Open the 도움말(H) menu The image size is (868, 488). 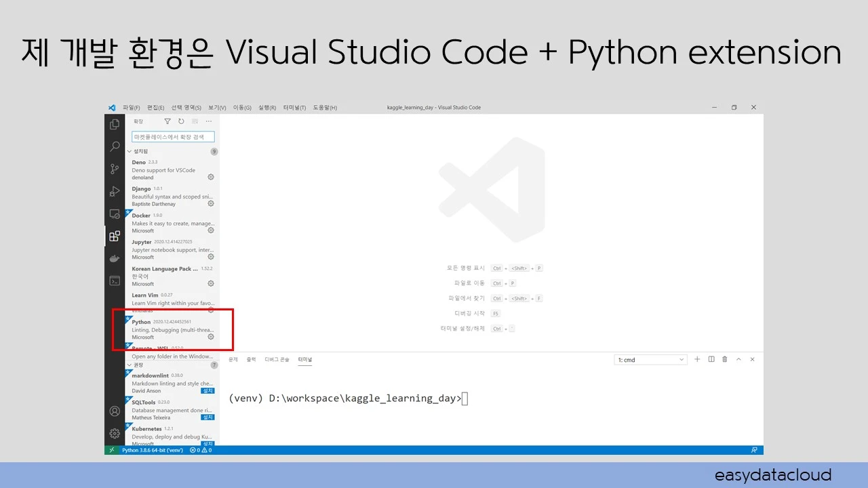[x=325, y=107]
